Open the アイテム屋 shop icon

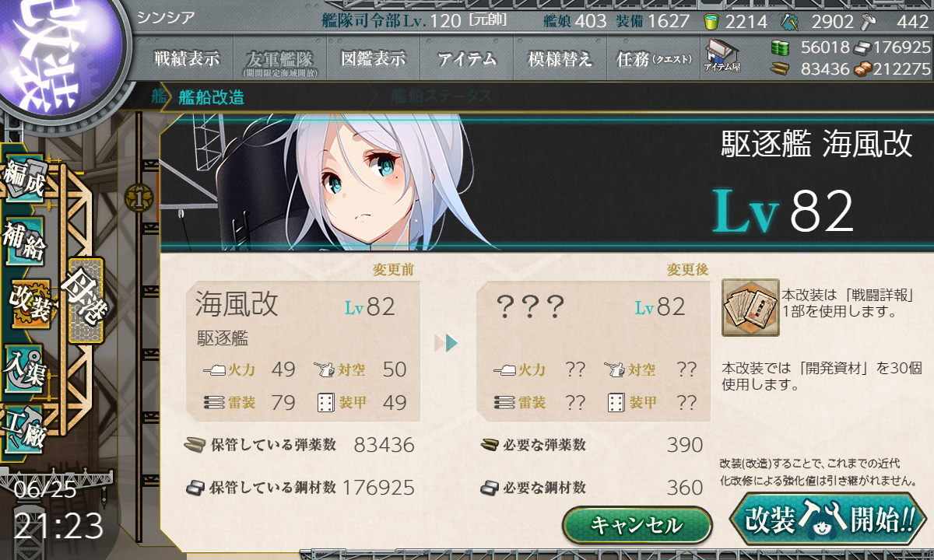(x=722, y=56)
